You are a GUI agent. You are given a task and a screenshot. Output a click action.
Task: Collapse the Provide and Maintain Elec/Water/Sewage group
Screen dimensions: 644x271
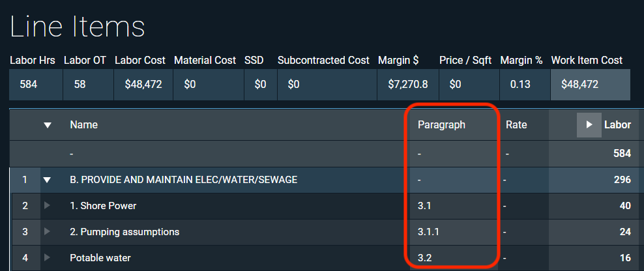(47, 180)
